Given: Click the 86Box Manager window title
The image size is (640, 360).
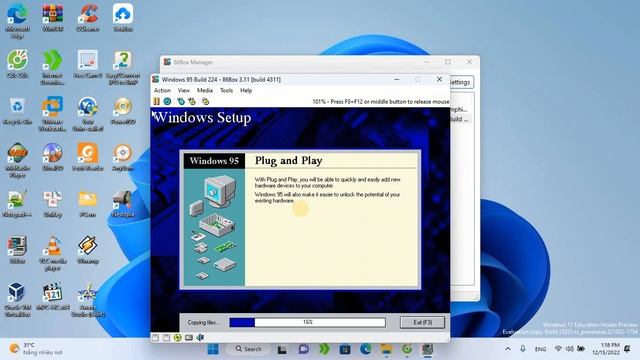Looking at the screenshot, I should 193,62.
